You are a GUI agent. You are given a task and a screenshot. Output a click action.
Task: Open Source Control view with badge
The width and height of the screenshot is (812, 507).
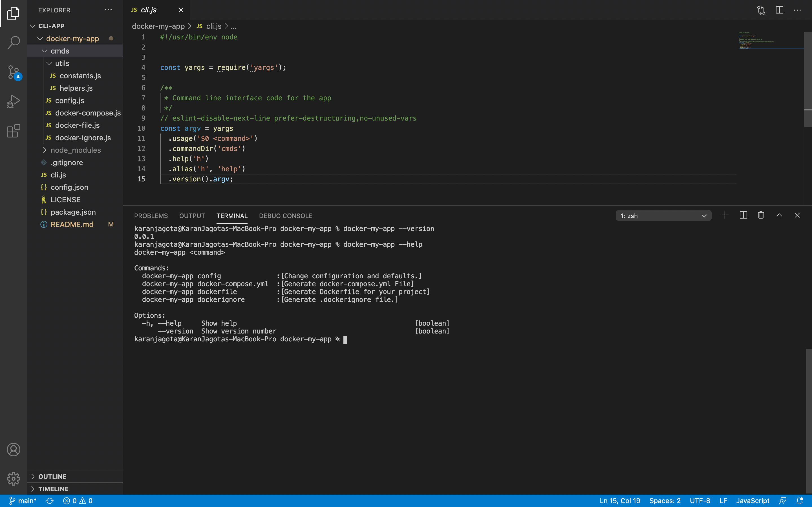[14, 72]
